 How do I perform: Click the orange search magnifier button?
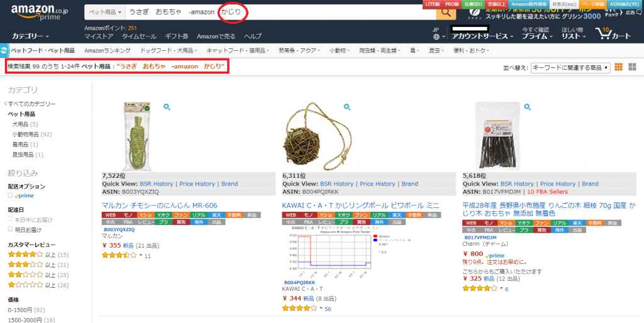tap(446, 13)
